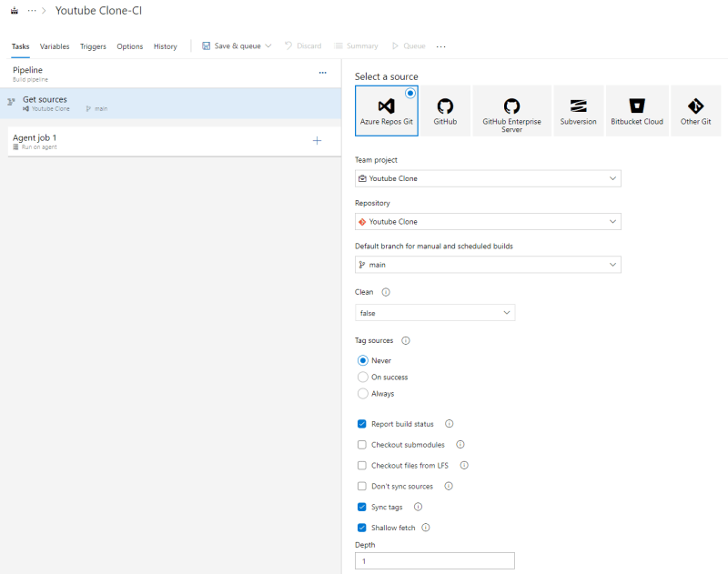Select the GitHub Enterprise Server source

[511, 111]
